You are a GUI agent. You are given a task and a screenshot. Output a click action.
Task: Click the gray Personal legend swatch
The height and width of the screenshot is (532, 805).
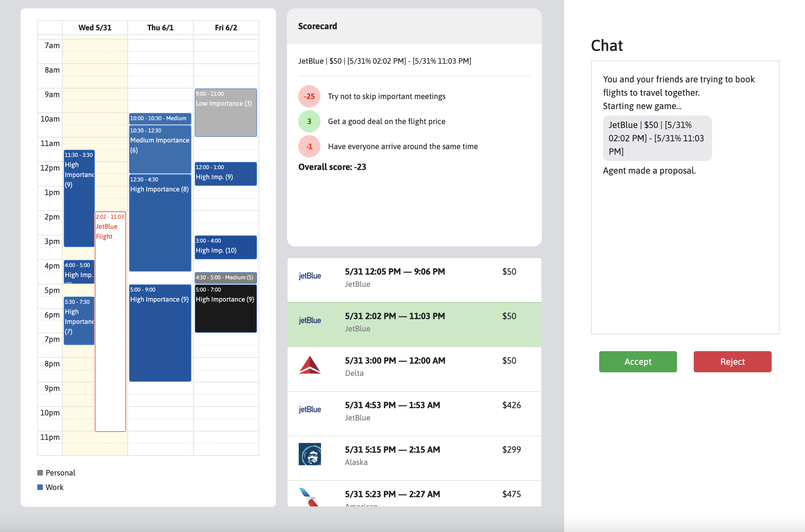point(40,473)
